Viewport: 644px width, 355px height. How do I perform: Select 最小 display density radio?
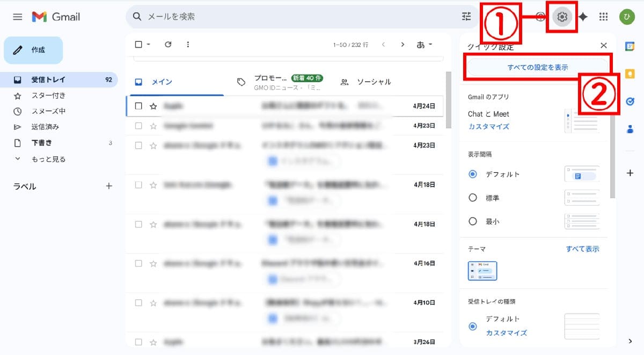(473, 221)
